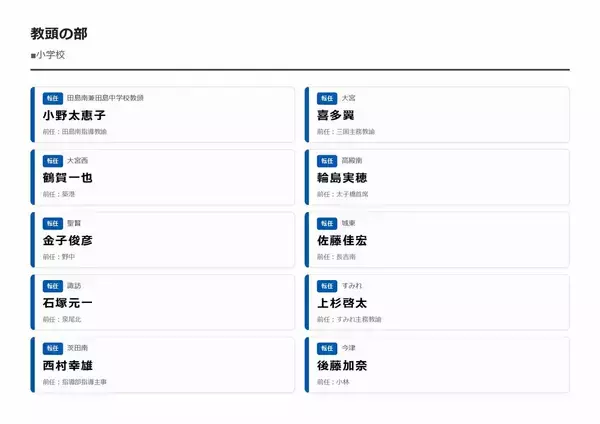Viewport: 600px width, 424px height.
Task: Open the 喜多翼 card
Action: [438, 114]
